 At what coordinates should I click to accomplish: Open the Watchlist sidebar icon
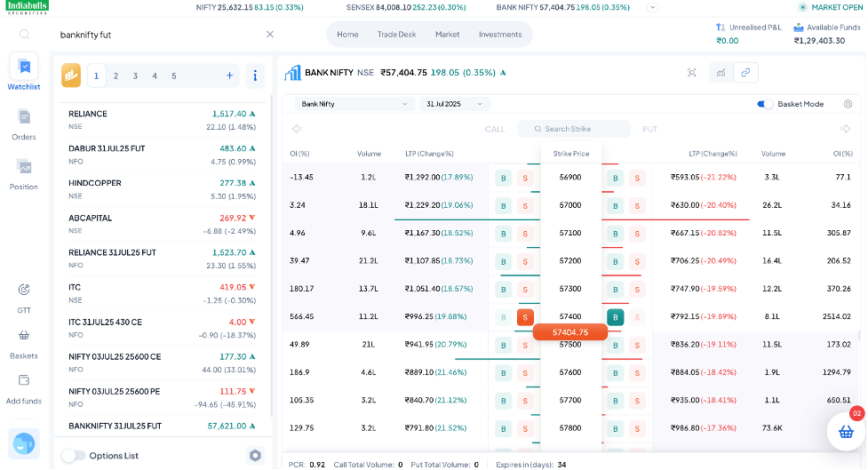coord(24,67)
